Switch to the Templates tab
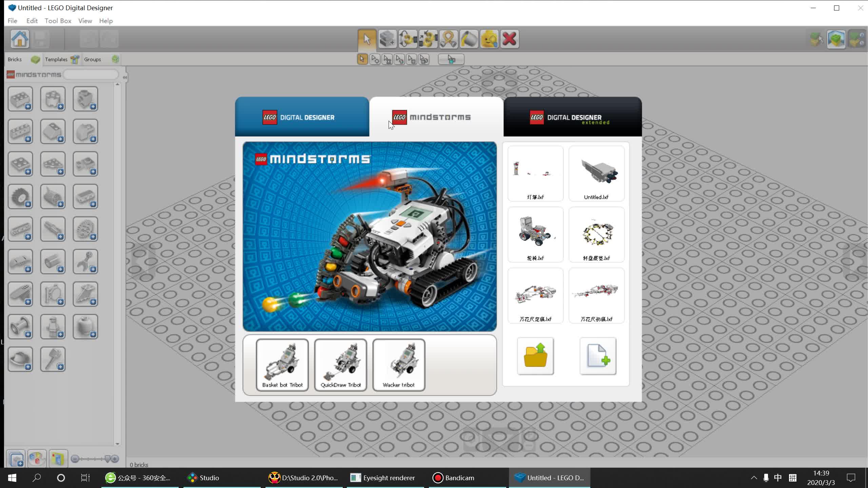Viewport: 868px width, 488px height. point(62,59)
